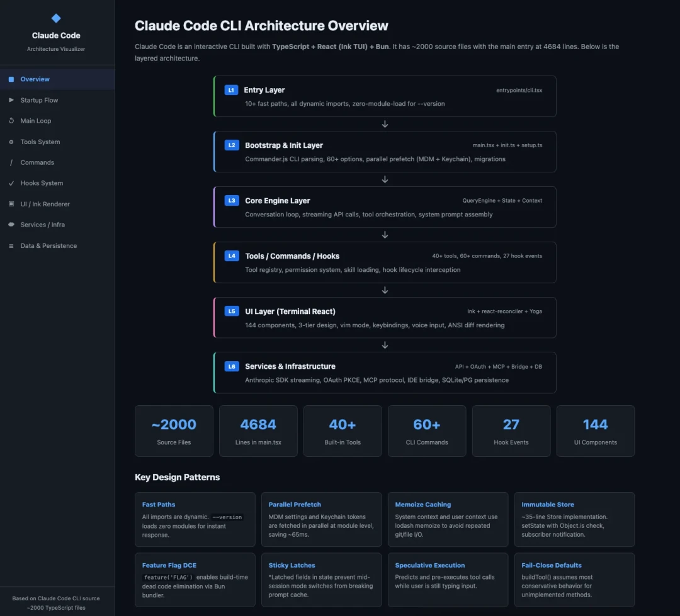Image resolution: width=680 pixels, height=616 pixels.
Task: Click the sidebar footer source note
Action: point(56,603)
